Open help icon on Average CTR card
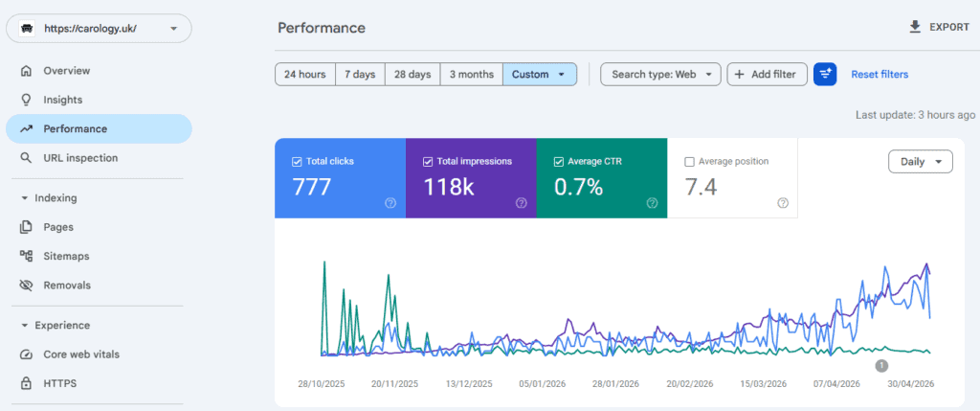This screenshot has width=980, height=411. (x=652, y=203)
